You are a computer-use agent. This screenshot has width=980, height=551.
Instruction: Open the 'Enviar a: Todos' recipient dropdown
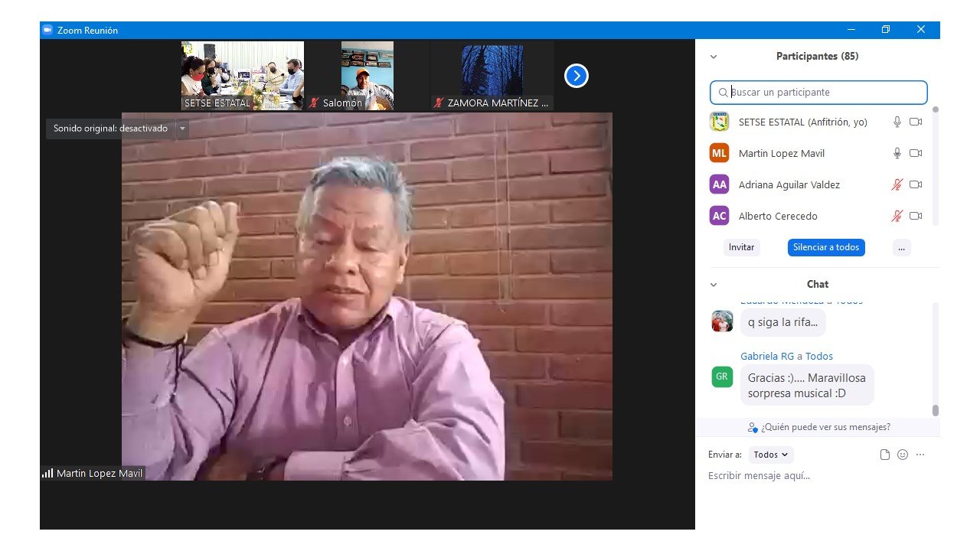click(771, 455)
